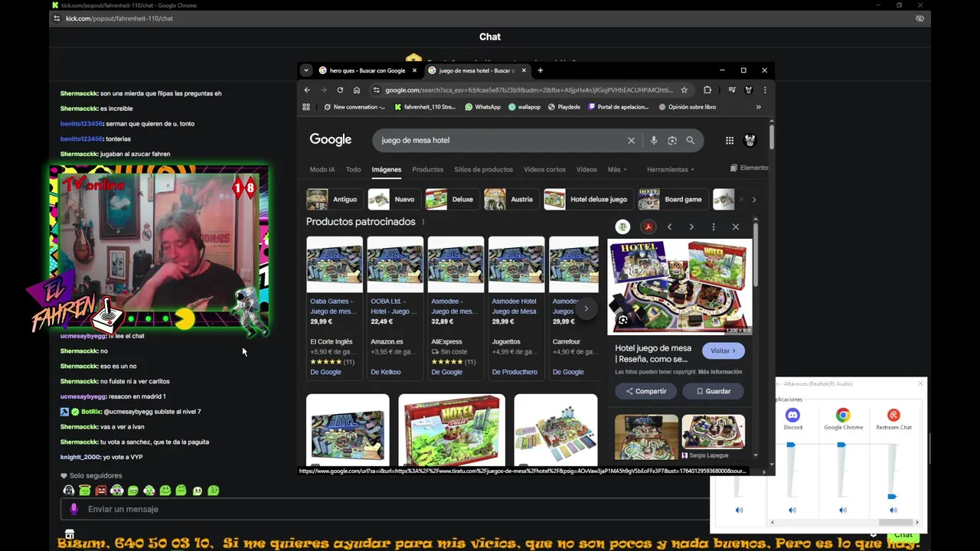Open the site info icon in the address bar
Viewport: 980px width, 551px height.
pos(376,90)
